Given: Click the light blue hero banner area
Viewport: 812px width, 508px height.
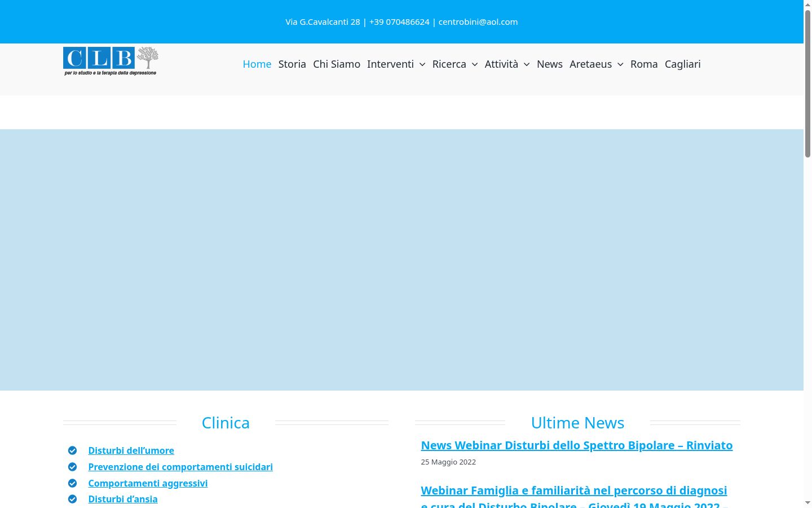Looking at the screenshot, I should click(x=401, y=260).
